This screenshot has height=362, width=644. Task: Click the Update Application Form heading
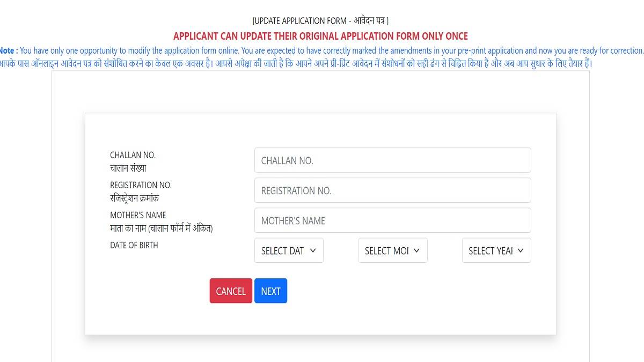pyautogui.click(x=320, y=21)
